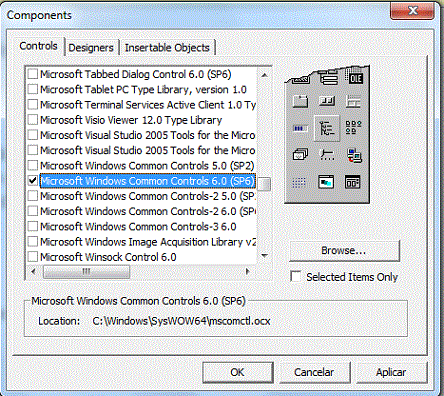Select the ProgressBar control icon
The image size is (444, 396).
[x=300, y=128]
